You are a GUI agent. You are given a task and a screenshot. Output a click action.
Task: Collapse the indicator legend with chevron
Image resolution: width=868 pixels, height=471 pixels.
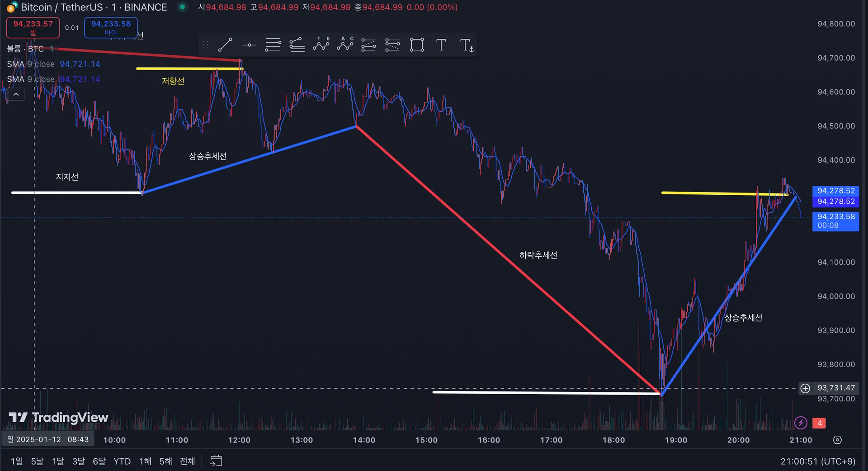point(16,94)
